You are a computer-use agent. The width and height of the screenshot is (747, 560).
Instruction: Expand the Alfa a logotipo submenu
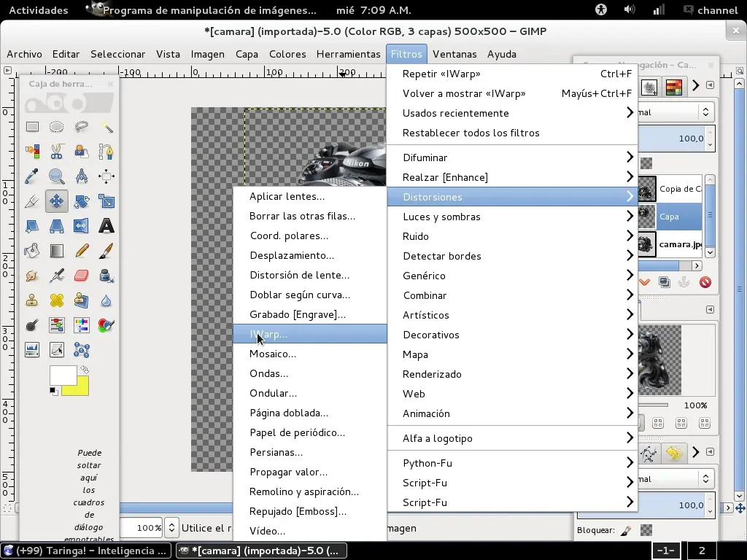(513, 438)
